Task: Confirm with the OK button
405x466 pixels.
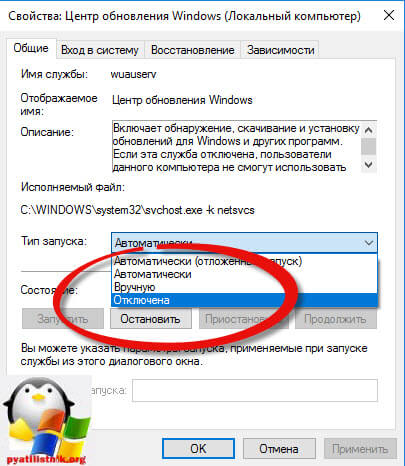Action: pos(198,449)
